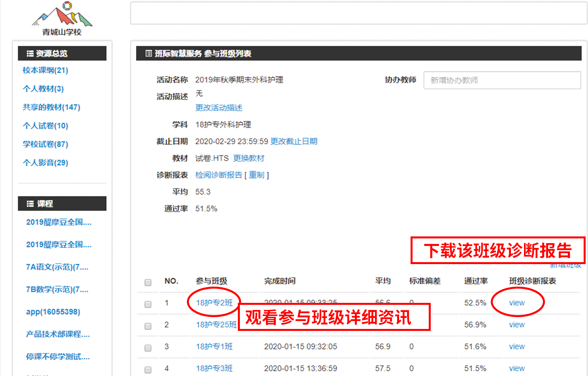Click 更改活动描述 link
The image size is (588, 376).
coord(219,108)
